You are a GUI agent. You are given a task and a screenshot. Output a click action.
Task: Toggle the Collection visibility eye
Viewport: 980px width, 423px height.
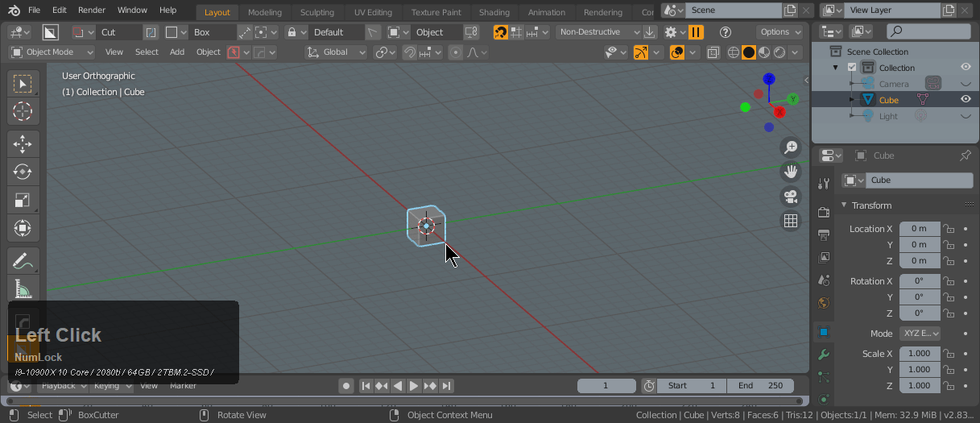coord(965,68)
